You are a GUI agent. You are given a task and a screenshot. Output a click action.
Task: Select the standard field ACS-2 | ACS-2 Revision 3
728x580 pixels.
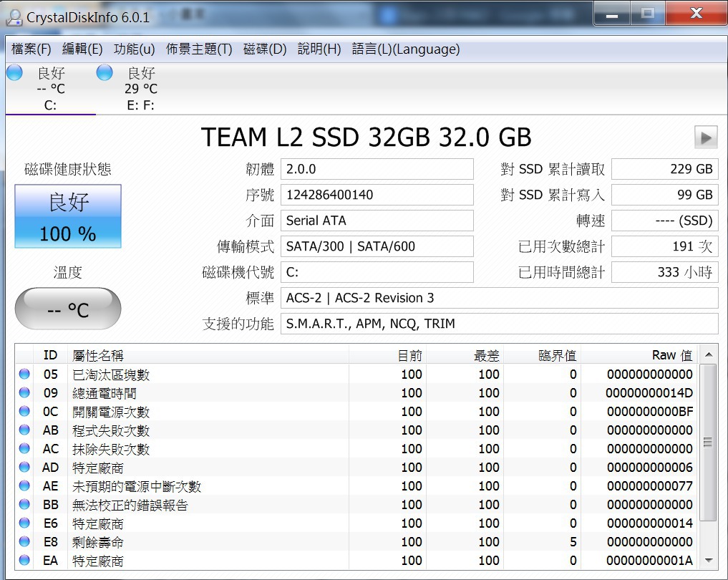pos(500,298)
